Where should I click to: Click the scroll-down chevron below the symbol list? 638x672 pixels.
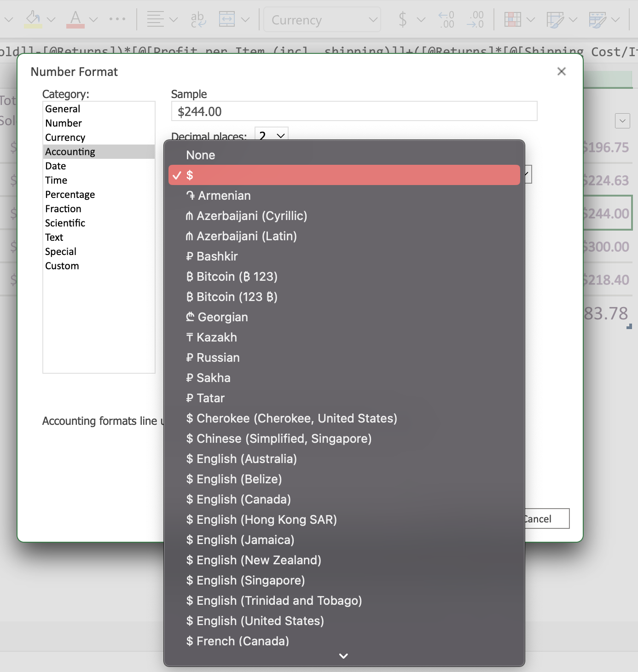(343, 656)
